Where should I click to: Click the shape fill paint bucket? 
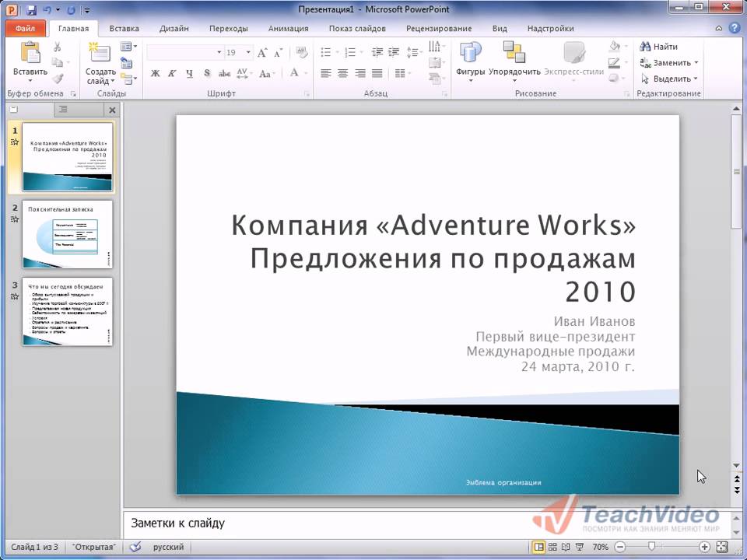615,46
